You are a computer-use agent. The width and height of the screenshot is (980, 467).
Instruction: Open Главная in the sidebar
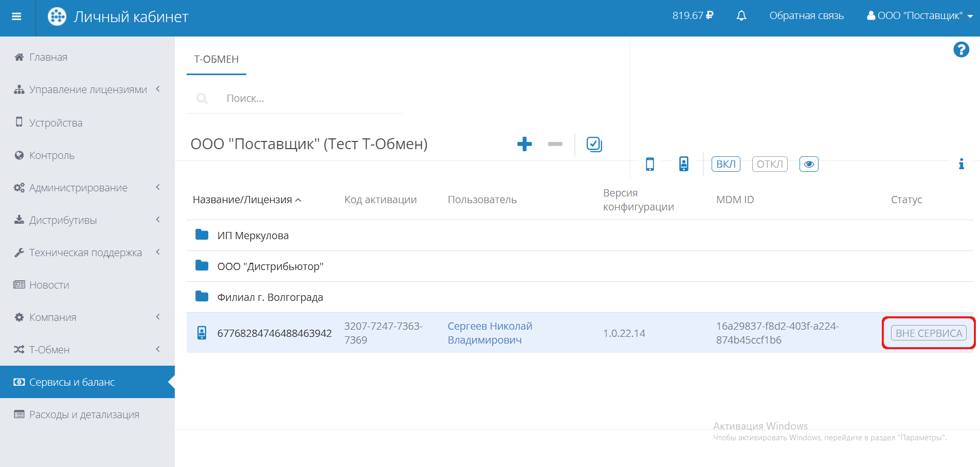(48, 57)
